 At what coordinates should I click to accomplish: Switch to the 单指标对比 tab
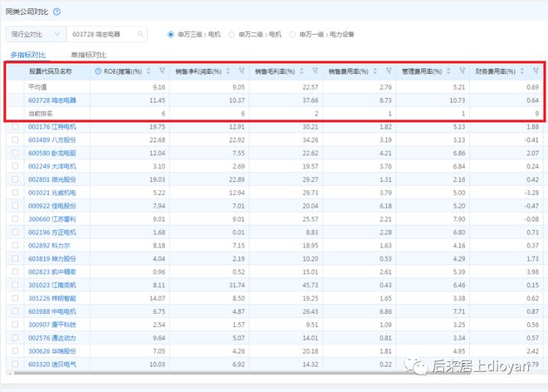click(x=89, y=55)
